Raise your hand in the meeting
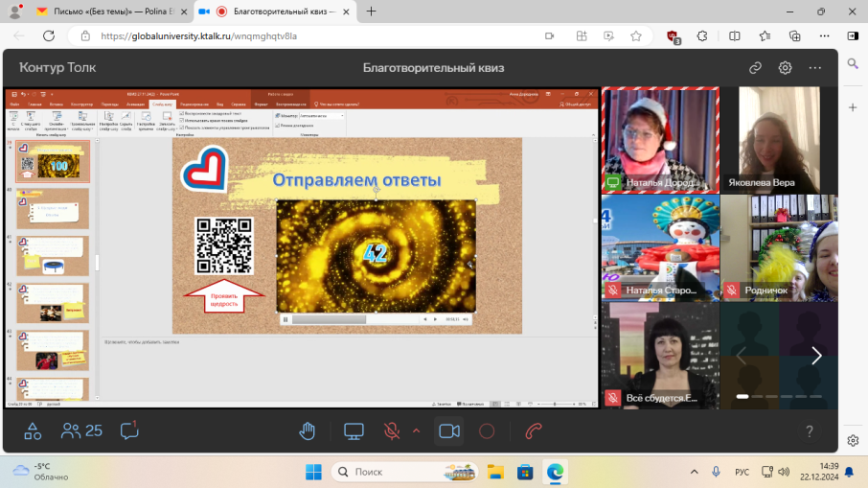The image size is (868, 488). 308,430
